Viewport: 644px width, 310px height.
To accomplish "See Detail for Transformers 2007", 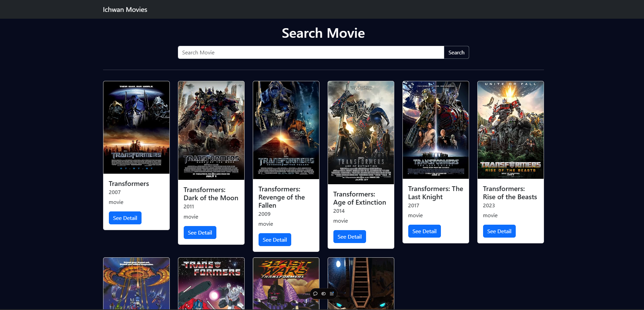I will pos(125,218).
